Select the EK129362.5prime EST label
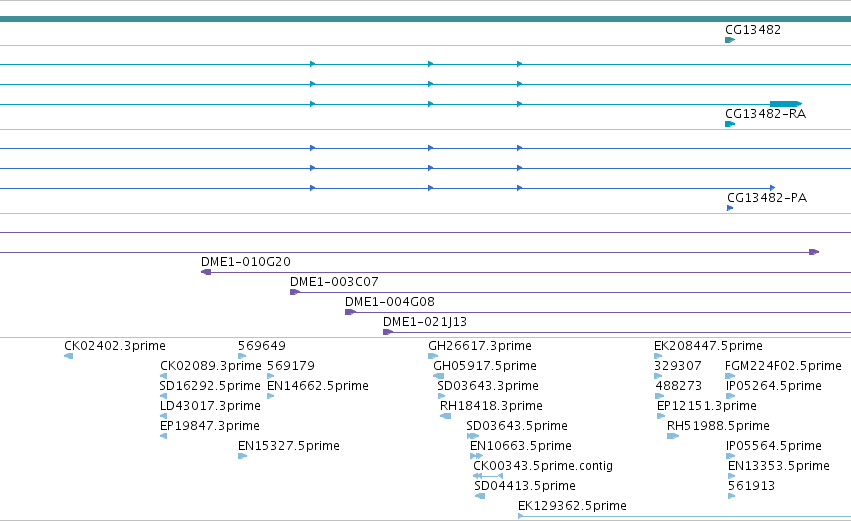 coord(572,506)
